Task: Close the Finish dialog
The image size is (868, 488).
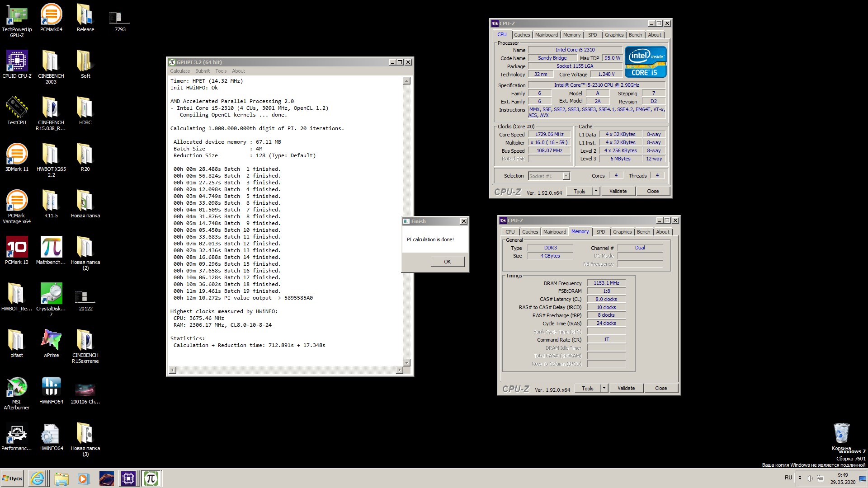Action: [464, 221]
